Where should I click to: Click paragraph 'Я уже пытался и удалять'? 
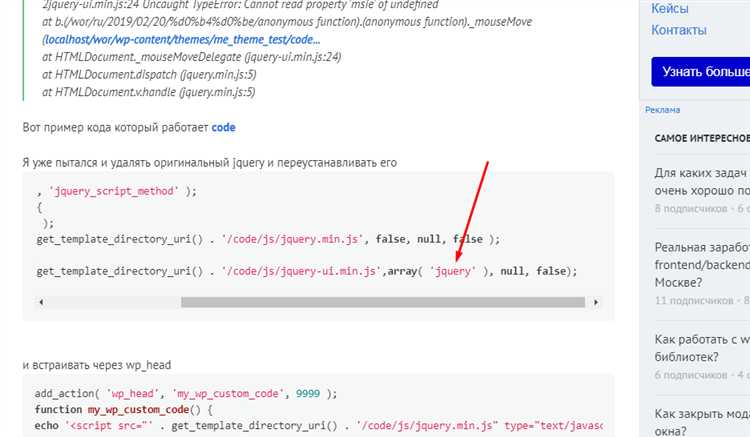(210, 163)
